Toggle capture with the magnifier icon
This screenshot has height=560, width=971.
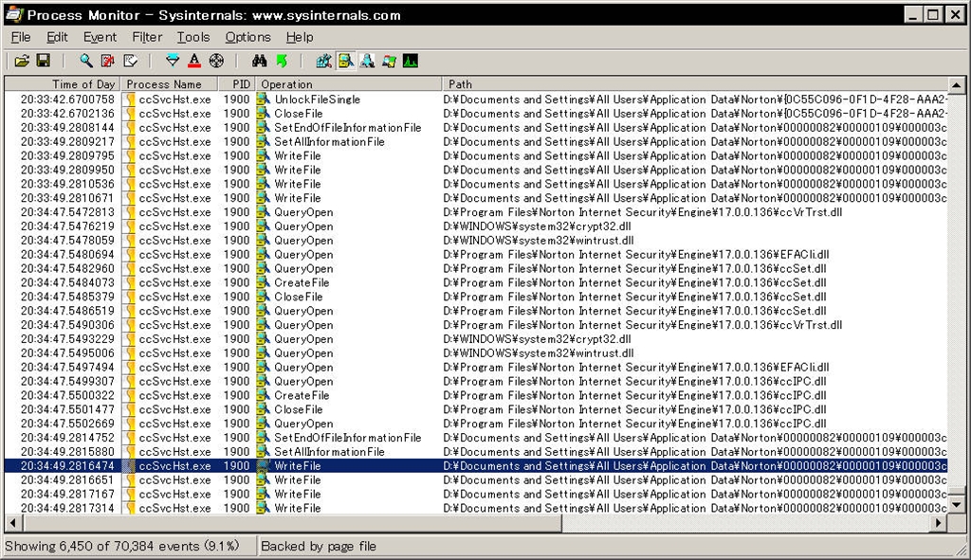pyautogui.click(x=86, y=61)
